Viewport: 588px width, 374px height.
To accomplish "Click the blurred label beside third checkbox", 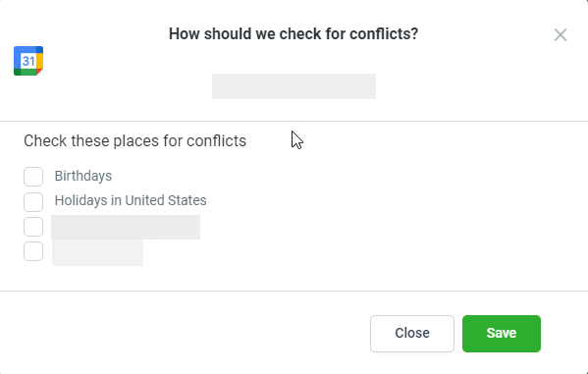I will [x=126, y=228].
